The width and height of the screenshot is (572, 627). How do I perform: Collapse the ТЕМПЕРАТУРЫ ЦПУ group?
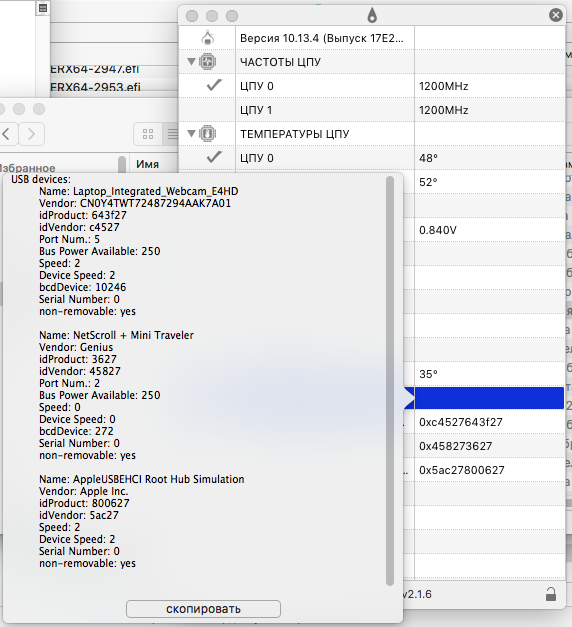click(191, 134)
